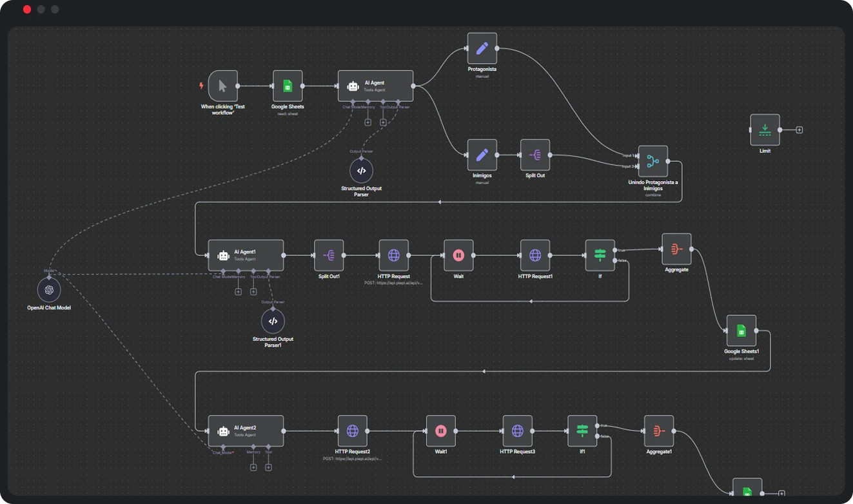The height and width of the screenshot is (504, 853).
Task: Add Tool sub-node to AI Agent1
Action: coord(253,292)
